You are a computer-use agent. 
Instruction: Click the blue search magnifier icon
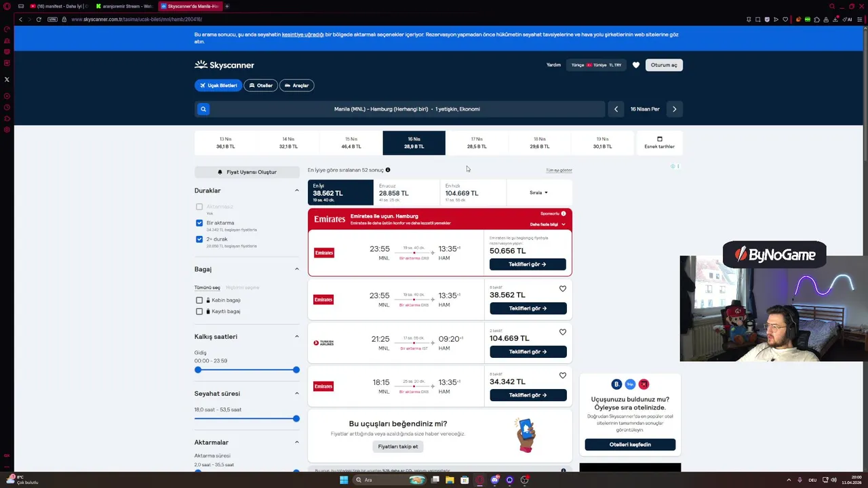[203, 109]
